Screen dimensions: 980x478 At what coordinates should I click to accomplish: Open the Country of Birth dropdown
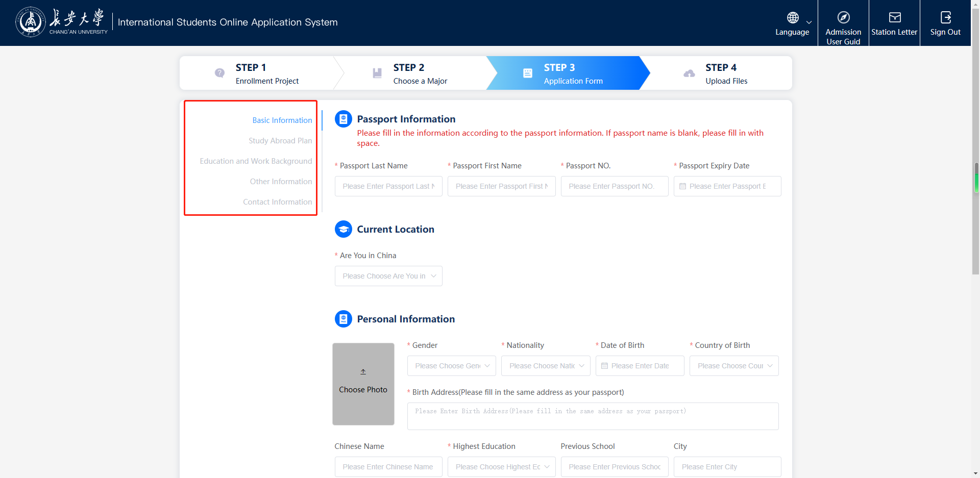(770, 366)
